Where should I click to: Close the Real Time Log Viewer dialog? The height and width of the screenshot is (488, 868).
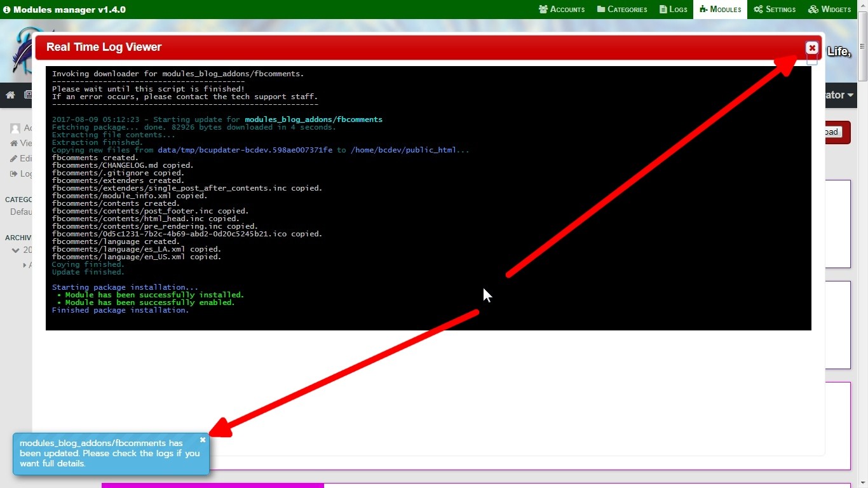tap(811, 48)
